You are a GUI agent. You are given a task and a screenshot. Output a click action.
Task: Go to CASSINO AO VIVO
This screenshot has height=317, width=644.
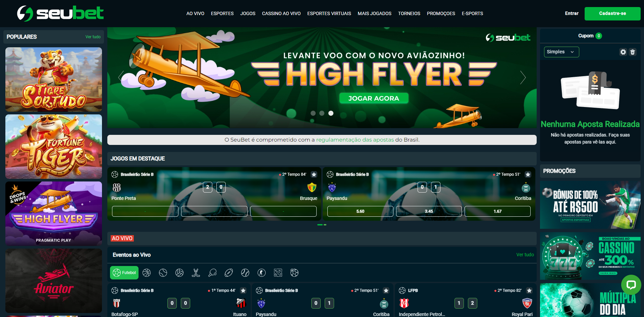click(x=281, y=13)
